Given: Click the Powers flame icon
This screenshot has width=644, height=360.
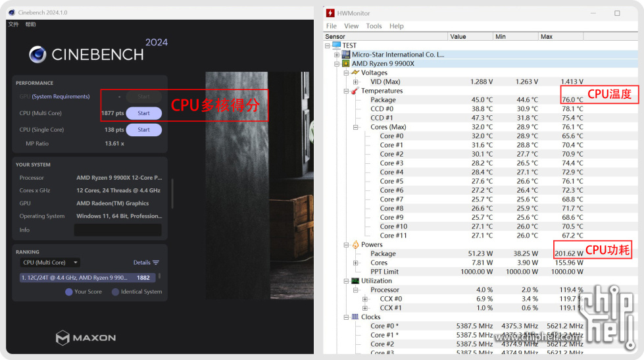Looking at the screenshot, I should pos(355,245).
